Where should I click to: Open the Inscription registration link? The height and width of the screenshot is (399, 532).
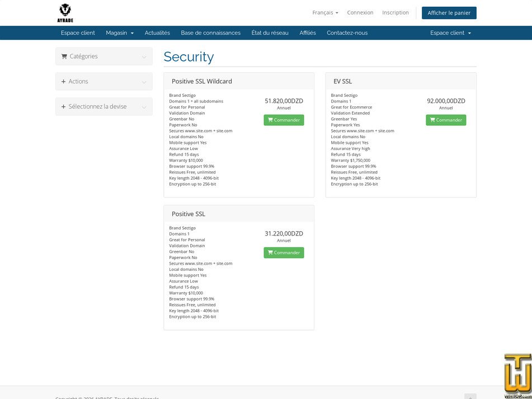click(x=396, y=12)
